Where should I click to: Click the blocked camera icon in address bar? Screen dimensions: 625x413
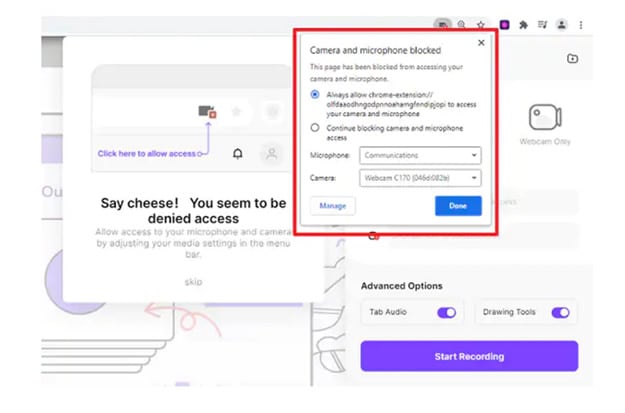tap(441, 24)
